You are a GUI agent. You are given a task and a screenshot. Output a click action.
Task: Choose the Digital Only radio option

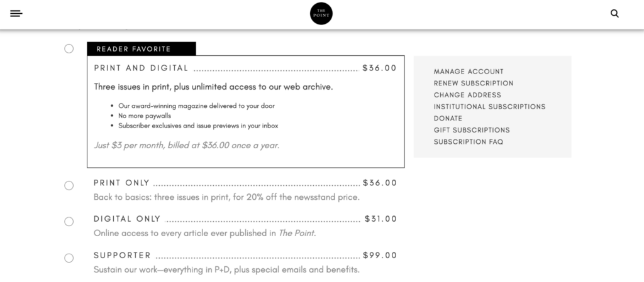click(x=69, y=222)
